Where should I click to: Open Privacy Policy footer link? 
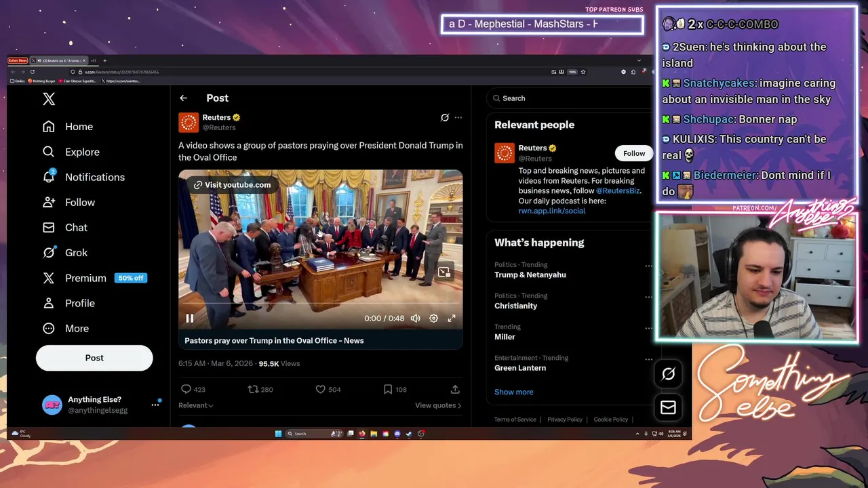565,420
